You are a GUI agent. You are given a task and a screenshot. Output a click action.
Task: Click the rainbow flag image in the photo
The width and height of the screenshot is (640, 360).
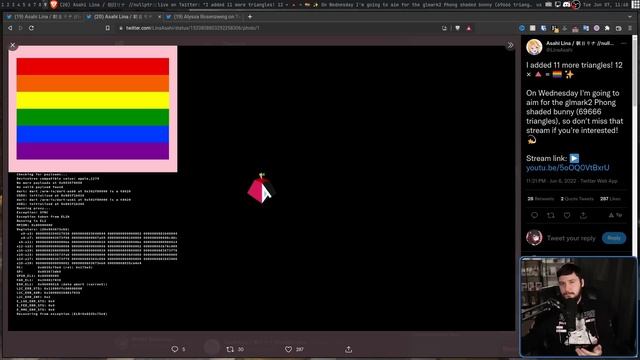click(93, 109)
